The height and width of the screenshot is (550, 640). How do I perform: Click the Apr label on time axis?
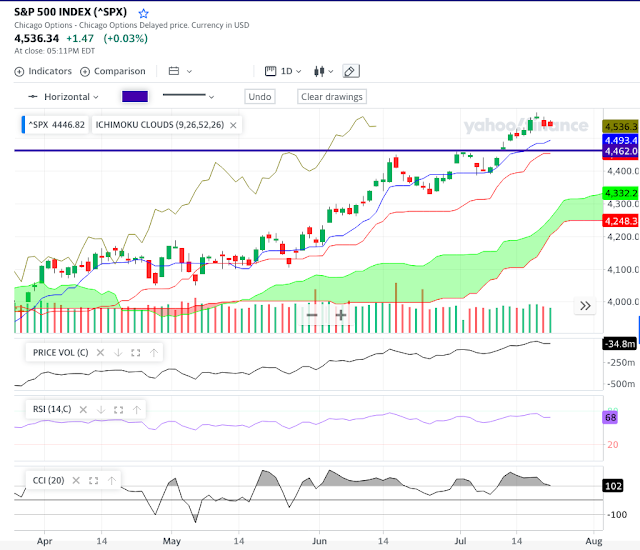tap(44, 541)
